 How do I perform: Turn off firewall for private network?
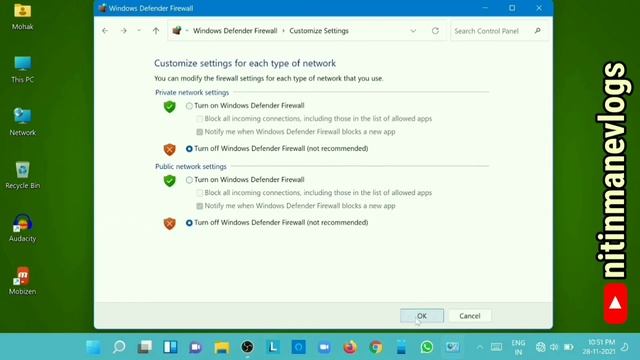click(189, 149)
